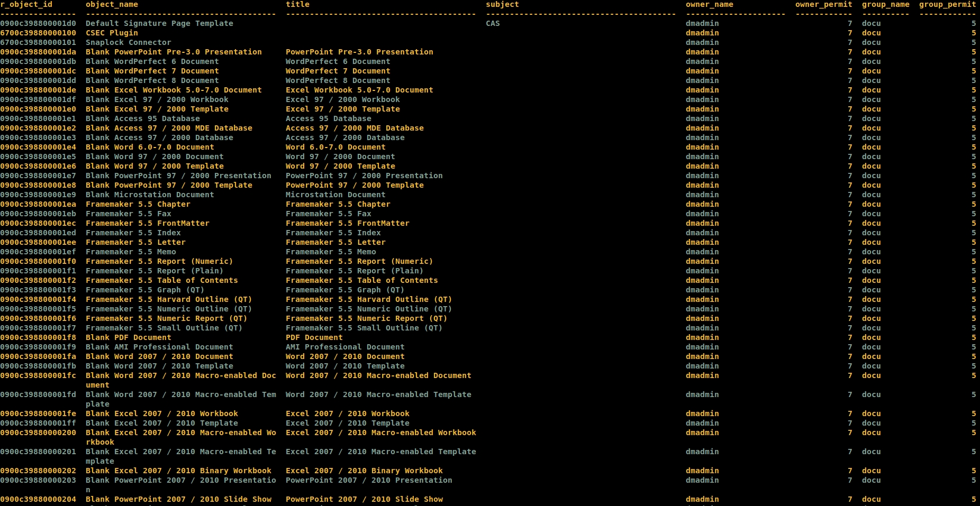Select the CAS subject value
The image size is (980, 506).
pyautogui.click(x=493, y=23)
